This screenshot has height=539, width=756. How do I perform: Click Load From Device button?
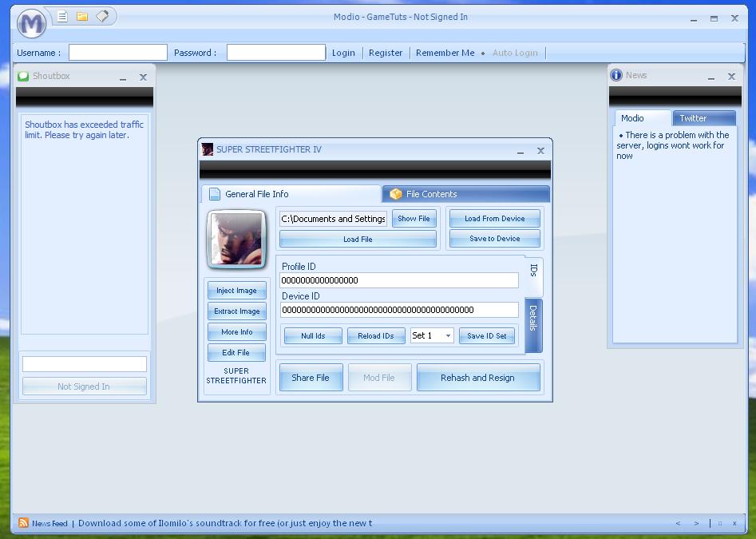tap(495, 219)
